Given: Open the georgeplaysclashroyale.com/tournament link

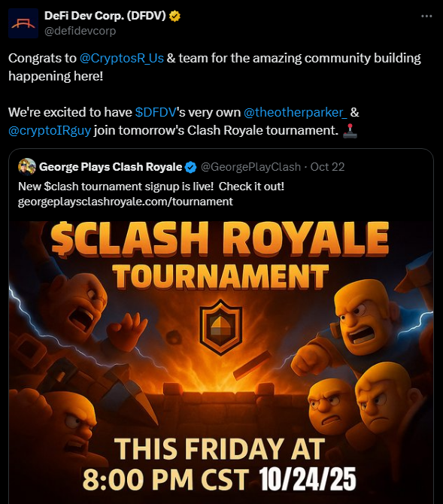Looking at the screenshot, I should point(126,202).
